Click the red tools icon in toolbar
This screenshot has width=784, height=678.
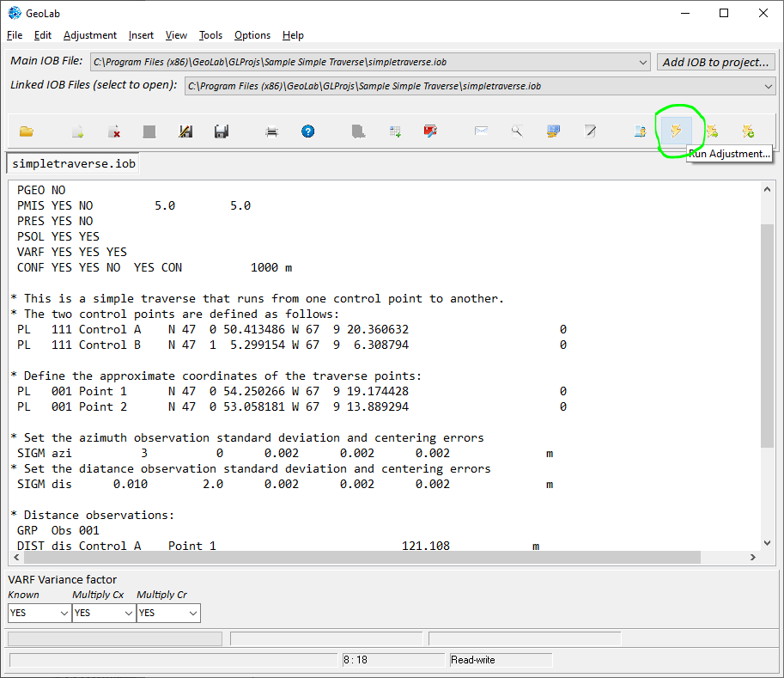(x=430, y=131)
